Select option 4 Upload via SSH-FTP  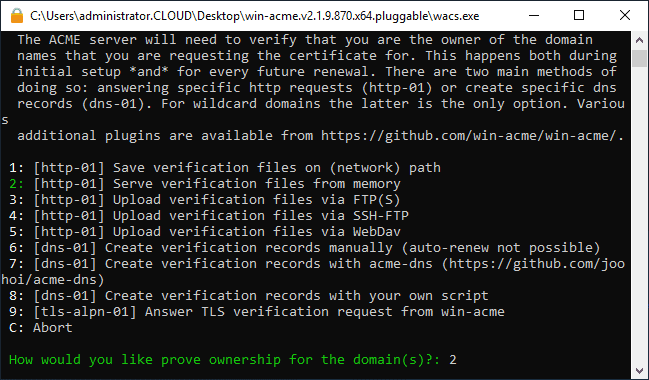(209, 216)
